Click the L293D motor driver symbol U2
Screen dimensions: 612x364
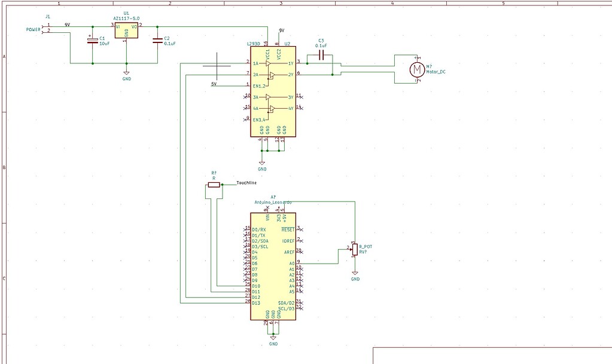pos(272,90)
